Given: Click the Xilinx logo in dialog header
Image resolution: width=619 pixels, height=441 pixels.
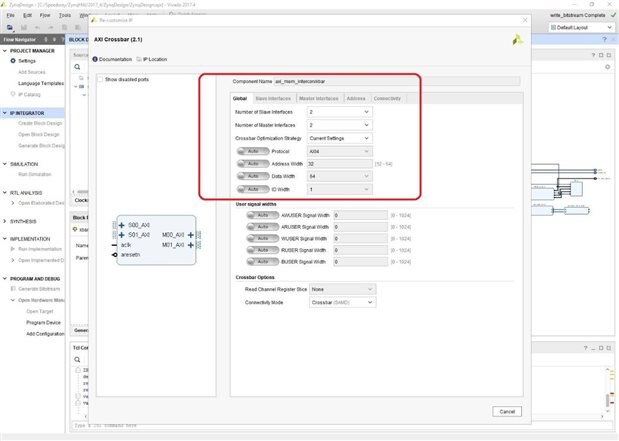Looking at the screenshot, I should point(518,39).
